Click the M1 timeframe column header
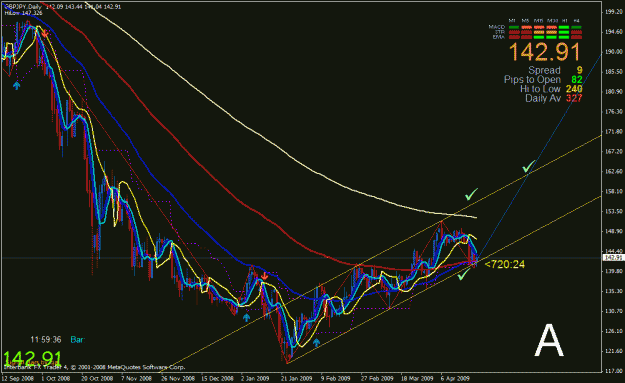Viewport: 625px width, 383px height. pos(512,21)
